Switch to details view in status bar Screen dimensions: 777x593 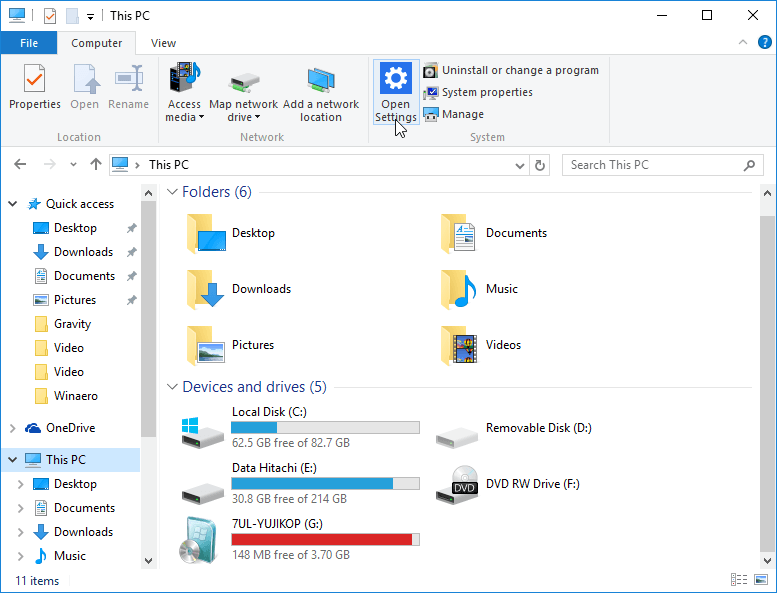[x=739, y=579]
